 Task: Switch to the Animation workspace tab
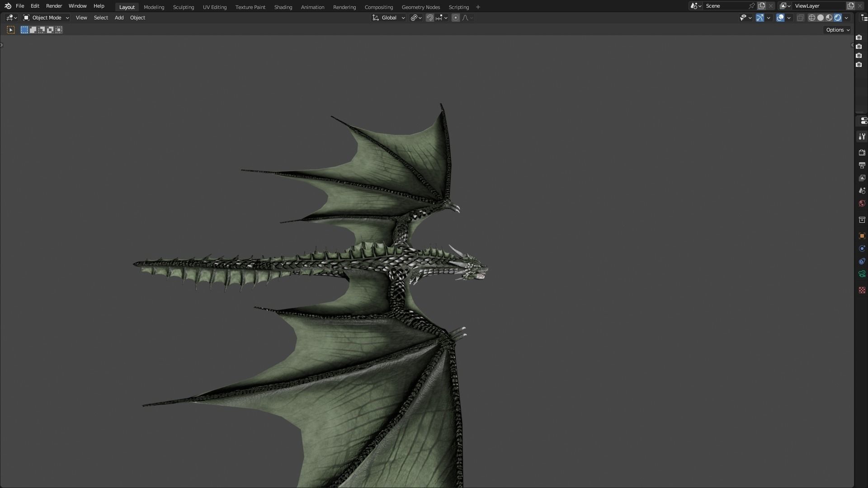point(312,7)
